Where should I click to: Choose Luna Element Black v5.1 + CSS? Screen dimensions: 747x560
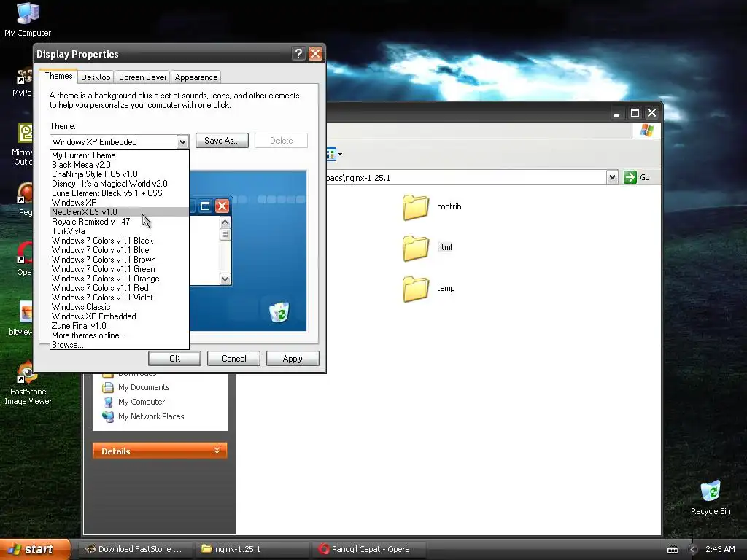(119, 193)
